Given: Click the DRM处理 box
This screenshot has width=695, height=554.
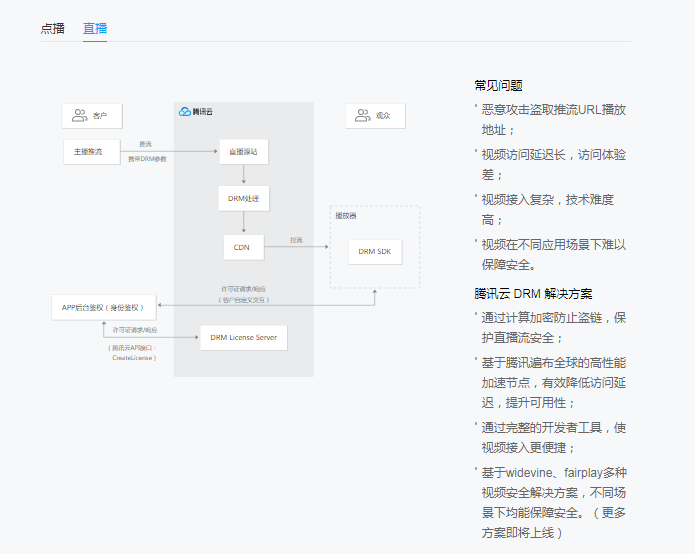Looking at the screenshot, I should point(244,199).
